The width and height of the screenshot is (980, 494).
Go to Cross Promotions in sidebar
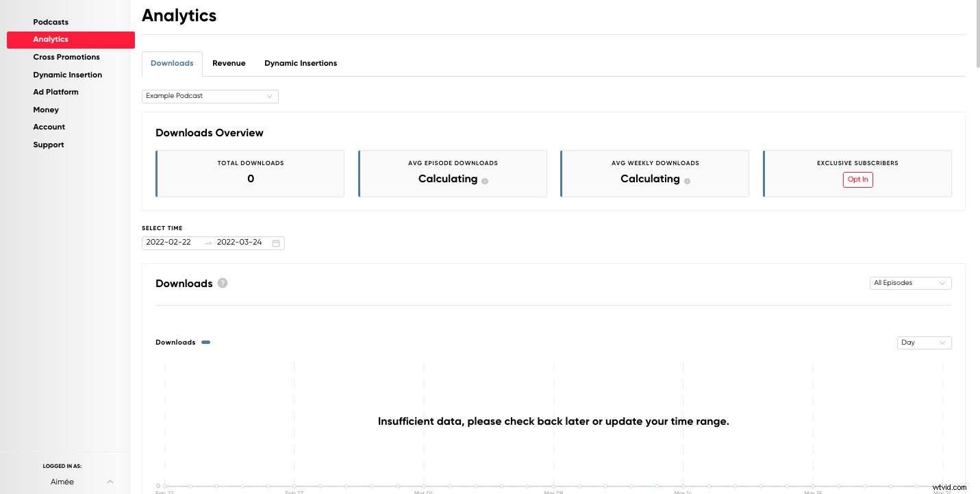pyautogui.click(x=66, y=57)
